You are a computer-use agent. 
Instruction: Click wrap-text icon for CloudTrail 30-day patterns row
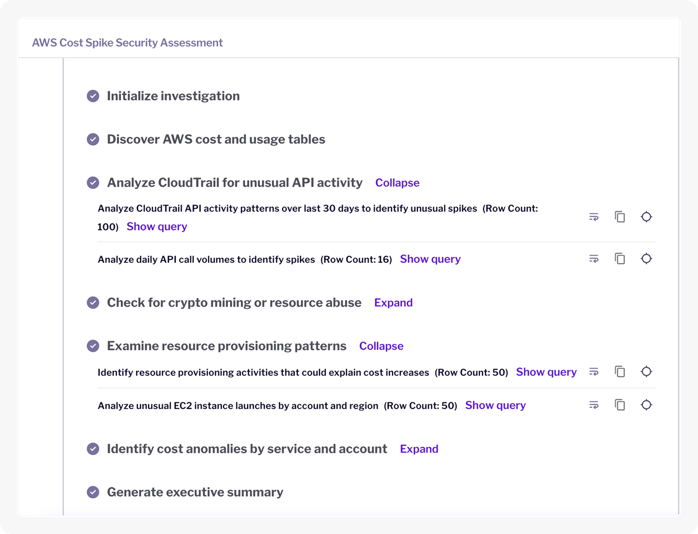pyautogui.click(x=594, y=217)
